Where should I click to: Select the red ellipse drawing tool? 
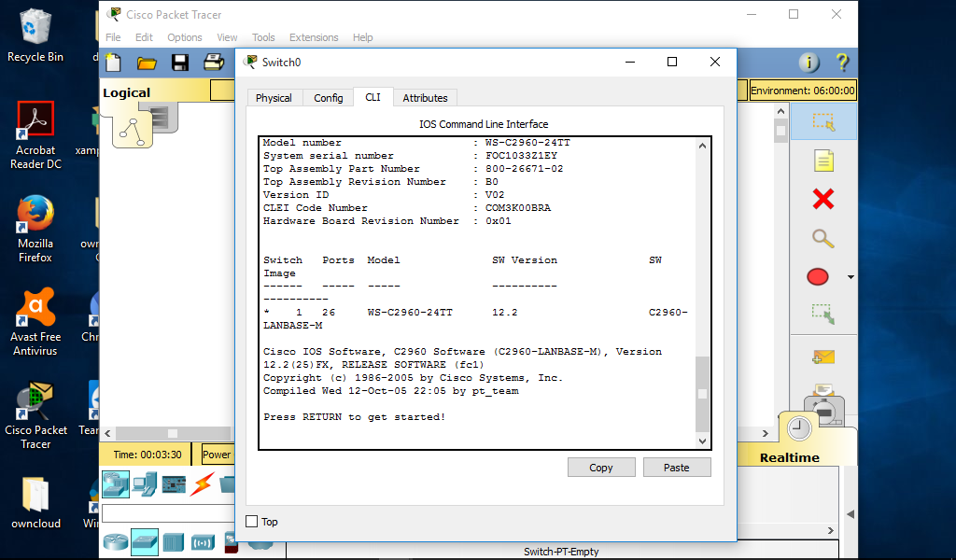(x=818, y=276)
